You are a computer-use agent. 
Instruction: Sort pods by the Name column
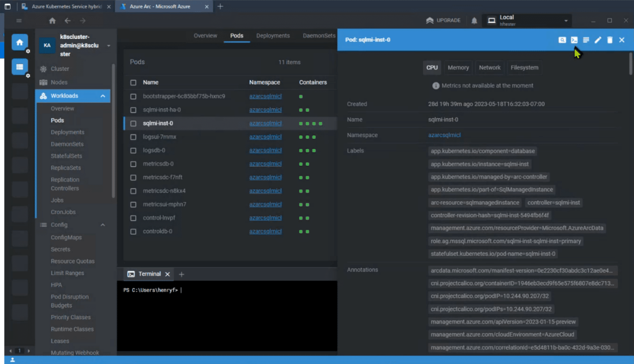coord(151,82)
